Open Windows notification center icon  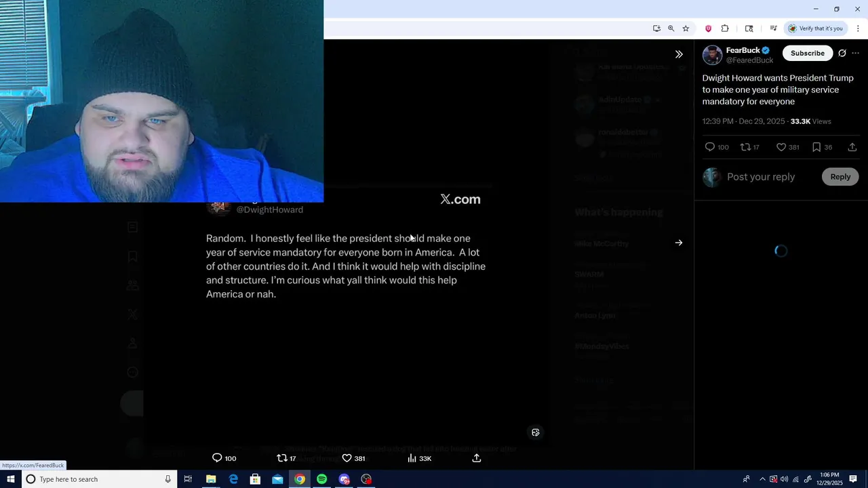click(853, 479)
